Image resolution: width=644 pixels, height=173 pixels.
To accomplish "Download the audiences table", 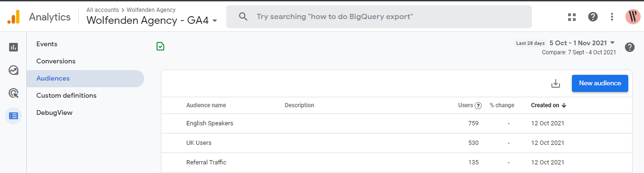I will [555, 83].
